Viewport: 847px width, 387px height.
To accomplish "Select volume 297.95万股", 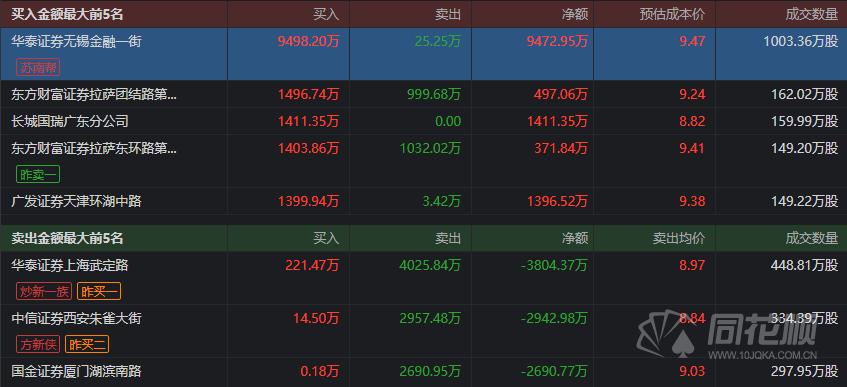I will (804, 371).
